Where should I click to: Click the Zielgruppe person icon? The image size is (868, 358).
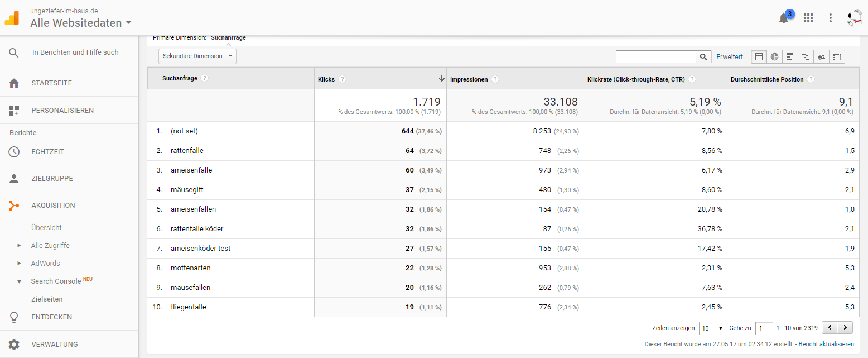[x=14, y=179]
